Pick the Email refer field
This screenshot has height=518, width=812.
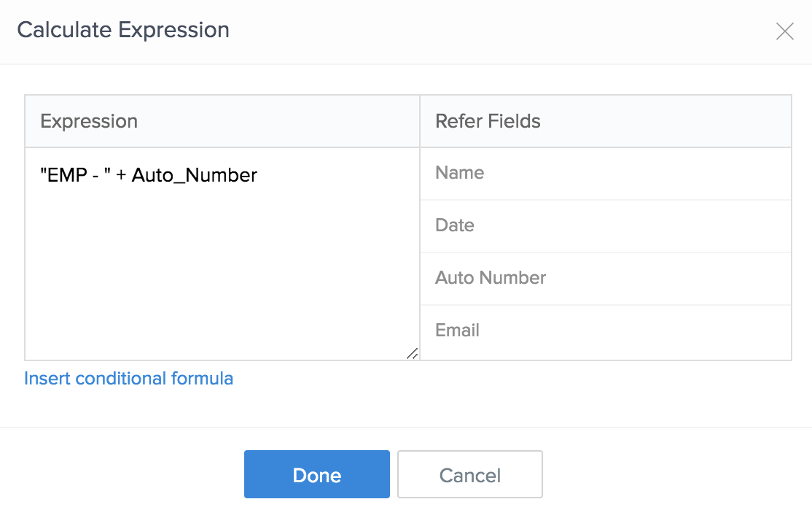(x=457, y=330)
